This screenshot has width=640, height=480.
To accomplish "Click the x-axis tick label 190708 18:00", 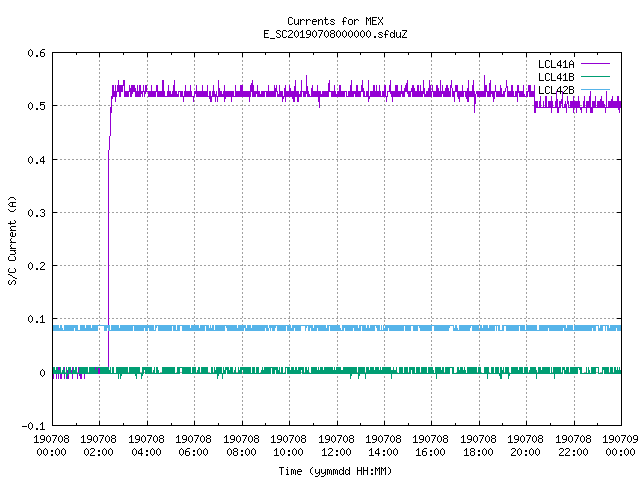I will coord(478,446).
